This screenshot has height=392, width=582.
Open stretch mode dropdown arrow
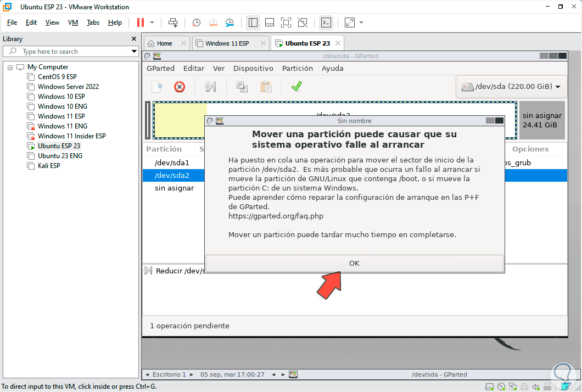coord(361,23)
